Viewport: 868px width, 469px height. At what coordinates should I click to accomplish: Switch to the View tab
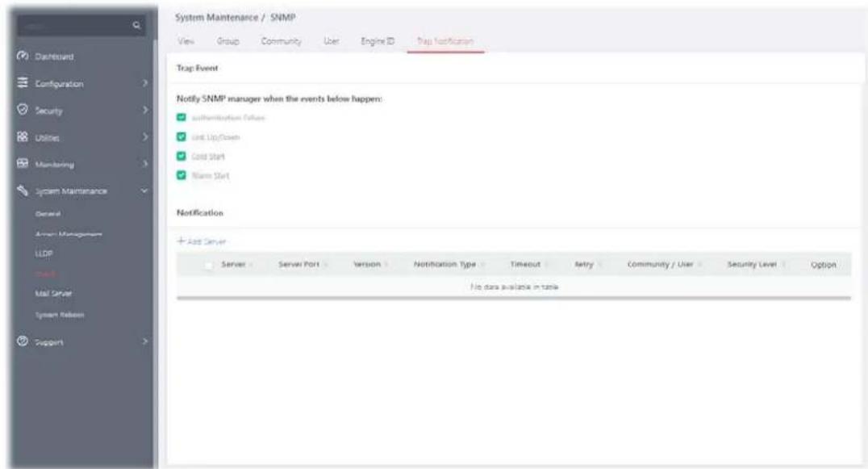186,41
